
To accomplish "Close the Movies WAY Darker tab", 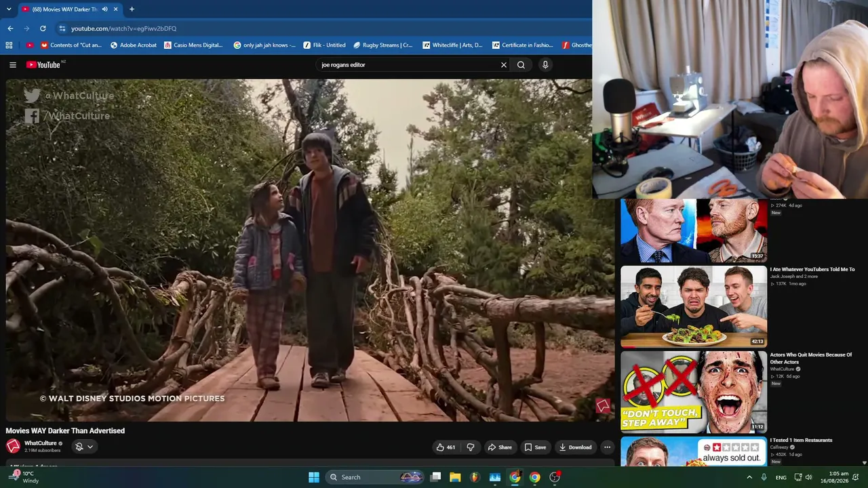I will tap(115, 9).
